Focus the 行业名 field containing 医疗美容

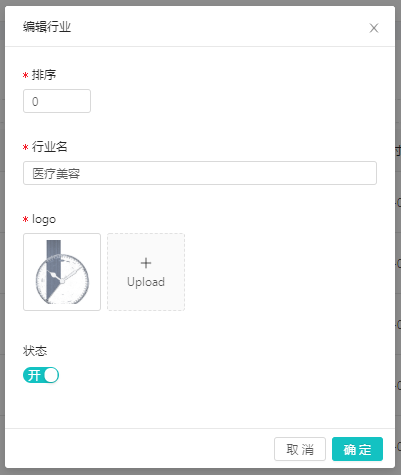[x=200, y=173]
